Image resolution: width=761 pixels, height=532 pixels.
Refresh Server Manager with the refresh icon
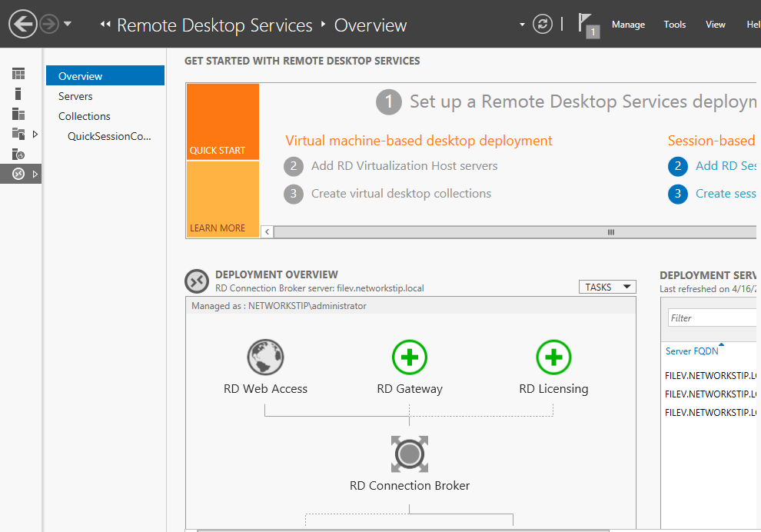click(x=543, y=24)
